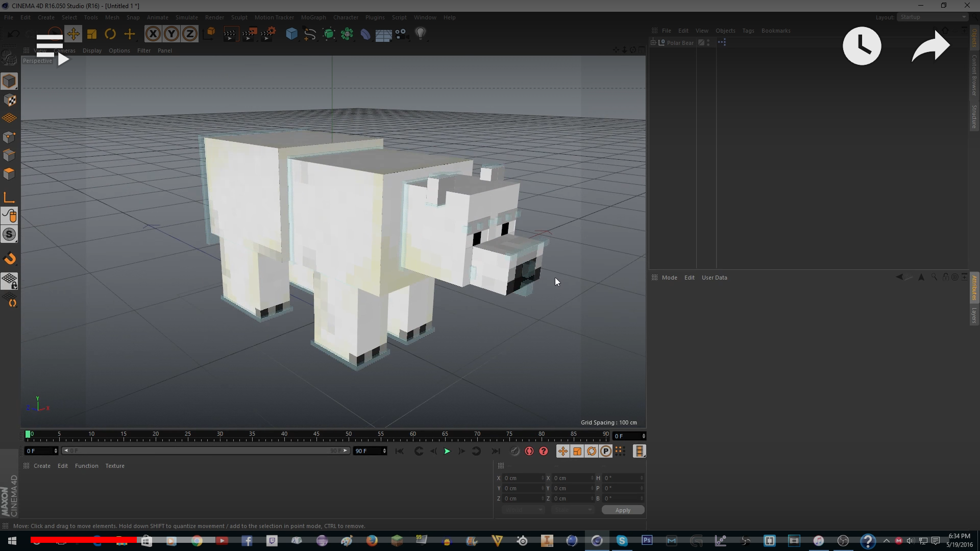980x551 pixels.
Task: Expand the Polar Bear object tree
Action: pos(653,42)
